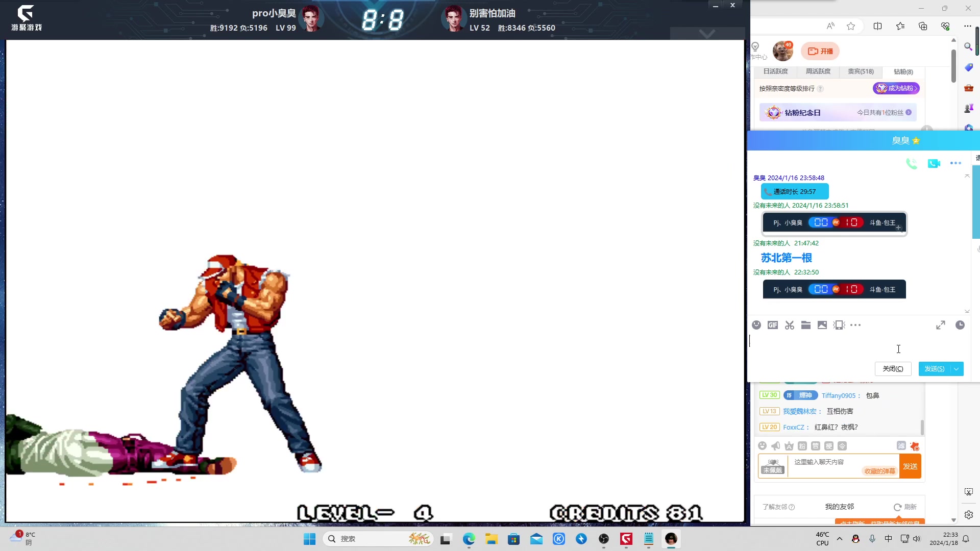This screenshot has width=980, height=551.
Task: Open Edge collections
Action: 923,26
